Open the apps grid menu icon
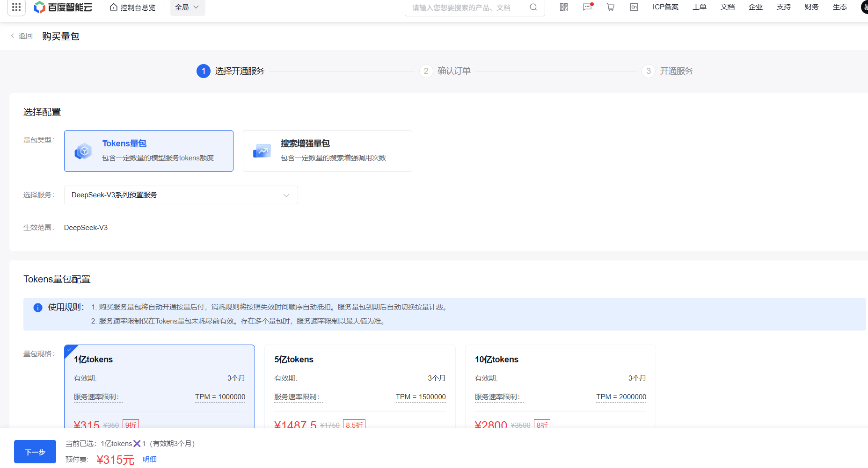 pyautogui.click(x=16, y=7)
